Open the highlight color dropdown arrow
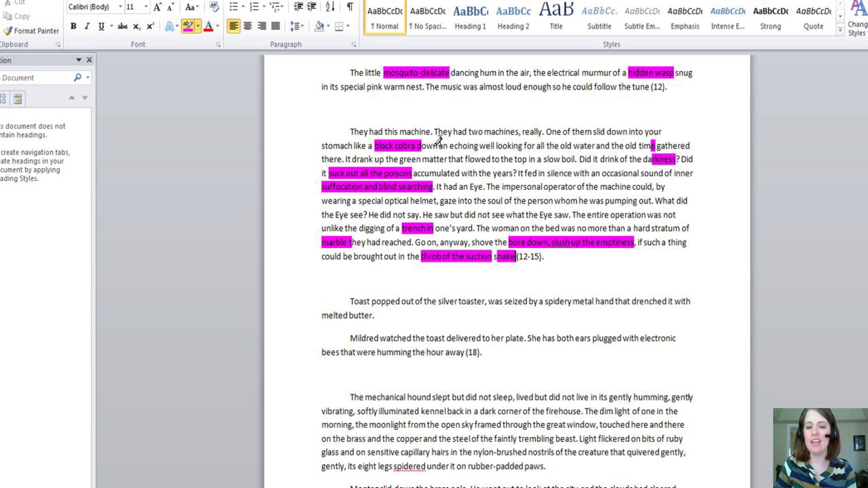 [198, 26]
